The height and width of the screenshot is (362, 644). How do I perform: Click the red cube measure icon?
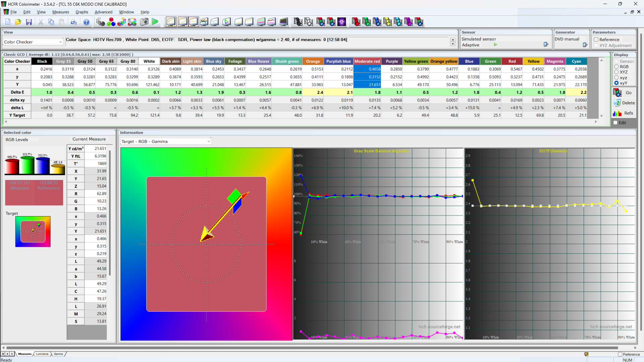coord(356,22)
